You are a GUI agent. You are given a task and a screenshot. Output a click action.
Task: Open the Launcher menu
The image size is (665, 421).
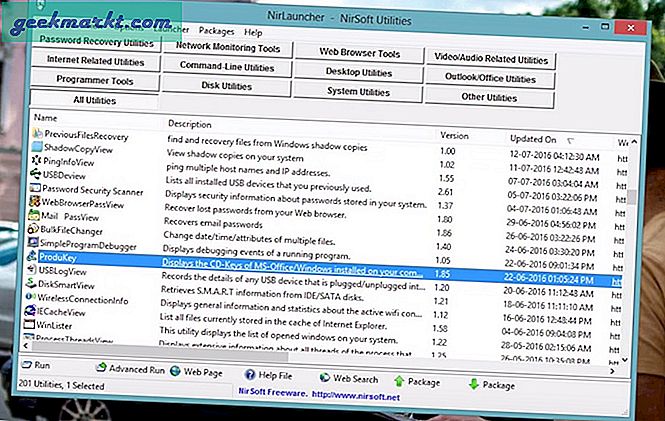tap(171, 29)
